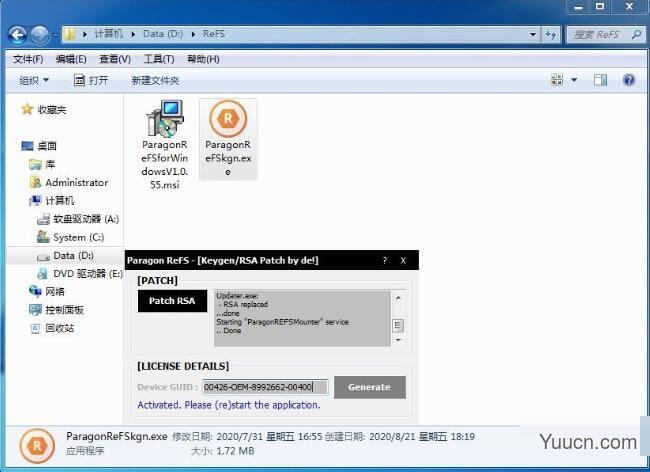Open the 文件(F) menu
The height and width of the screenshot is (472, 650).
(x=28, y=59)
